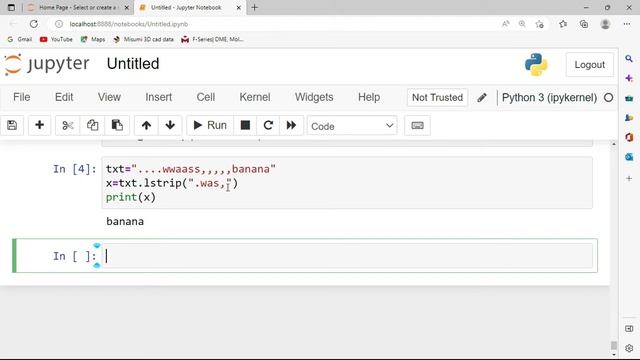The height and width of the screenshot is (360, 640).
Task: Refresh the browser page
Action: 33,24
